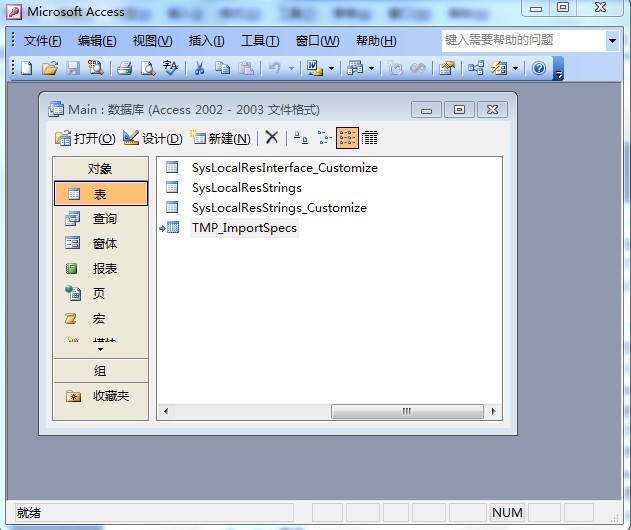Click the Undo arrow icon
Image resolution: width=631 pixels, height=530 pixels.
pyautogui.click(x=274, y=68)
